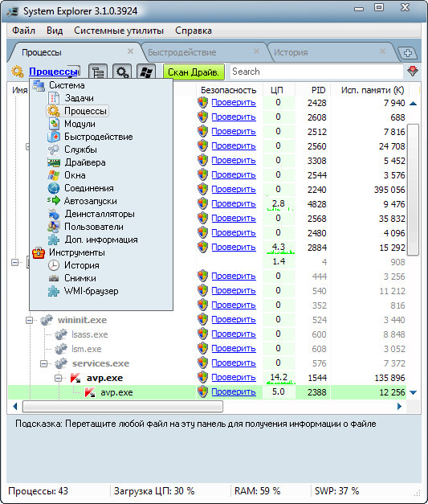This screenshot has height=504, width=428.
Task: Click Проверить link for PID 600
Action: 234,334
